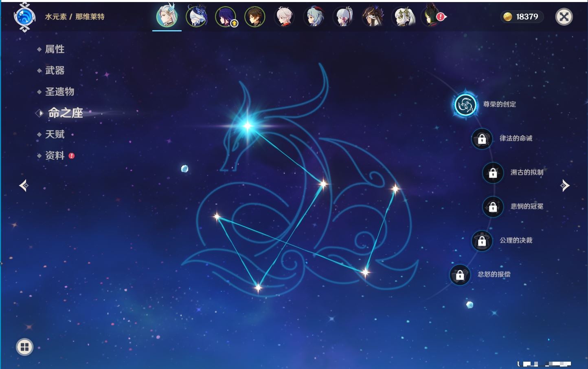Click the Hydro element emblem icon

pyautogui.click(x=24, y=17)
